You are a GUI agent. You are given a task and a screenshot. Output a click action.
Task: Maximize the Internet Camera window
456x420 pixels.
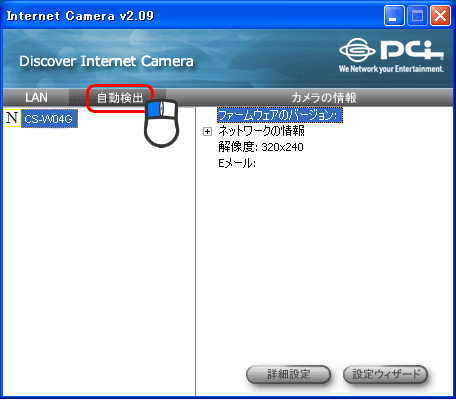click(x=417, y=15)
